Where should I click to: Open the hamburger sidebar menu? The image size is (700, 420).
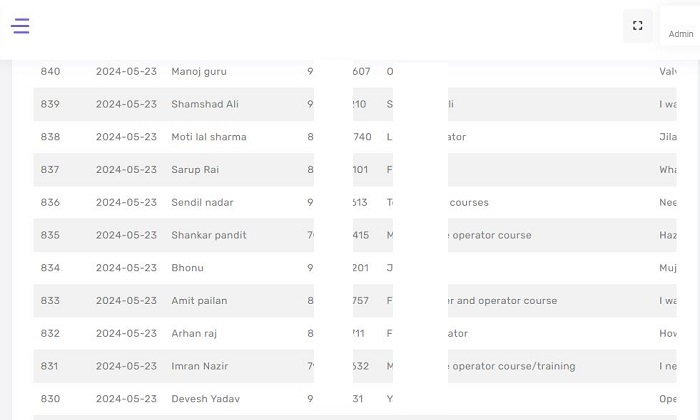coord(20,26)
